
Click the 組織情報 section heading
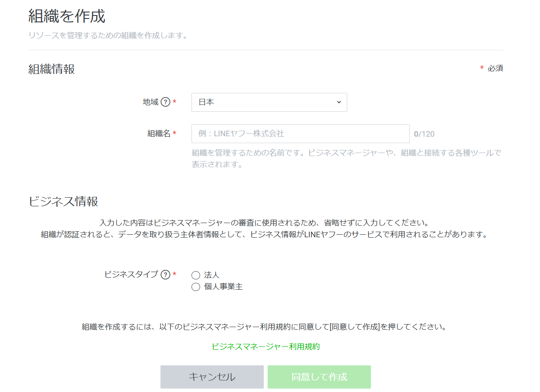click(x=52, y=69)
